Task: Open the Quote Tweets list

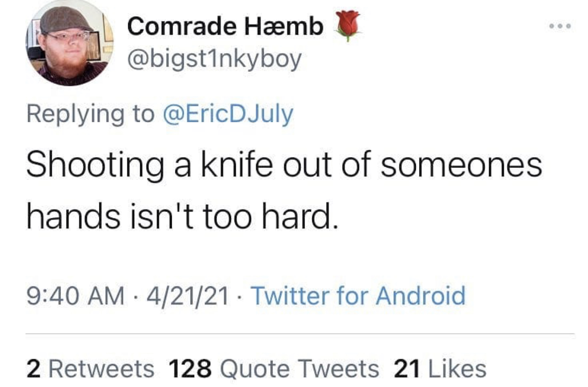Action: (300, 369)
